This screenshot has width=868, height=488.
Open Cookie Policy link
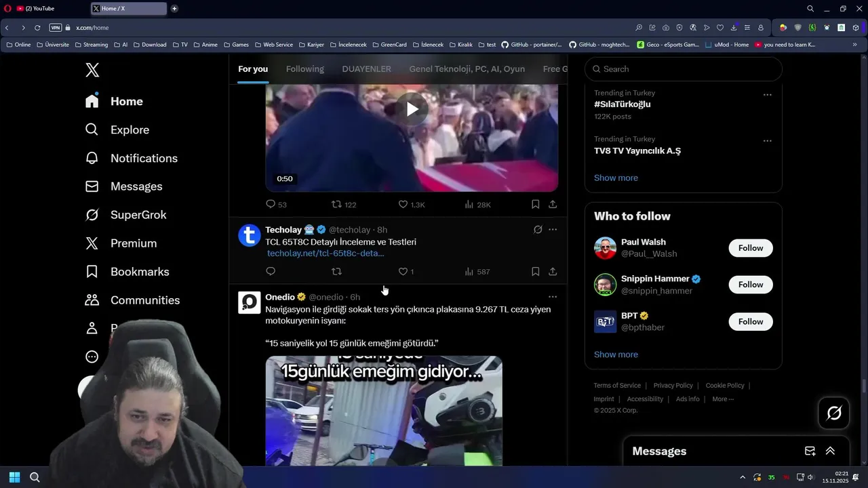[x=725, y=386]
